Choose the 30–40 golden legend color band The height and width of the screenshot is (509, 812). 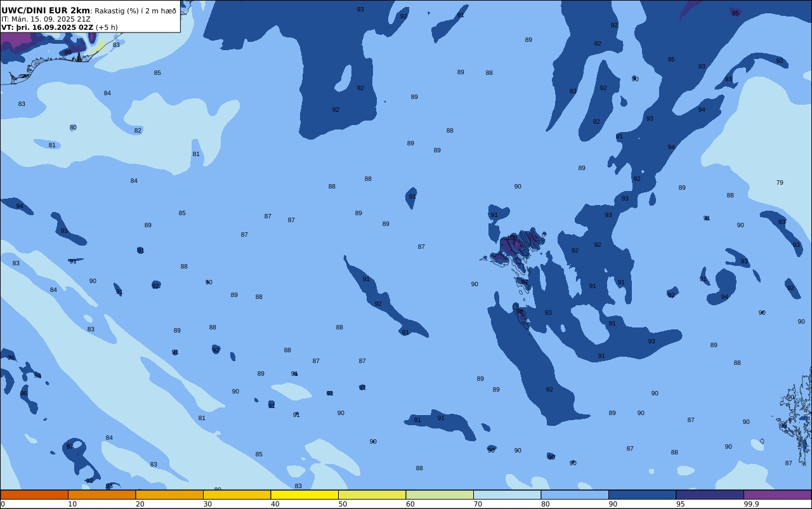coord(237,494)
